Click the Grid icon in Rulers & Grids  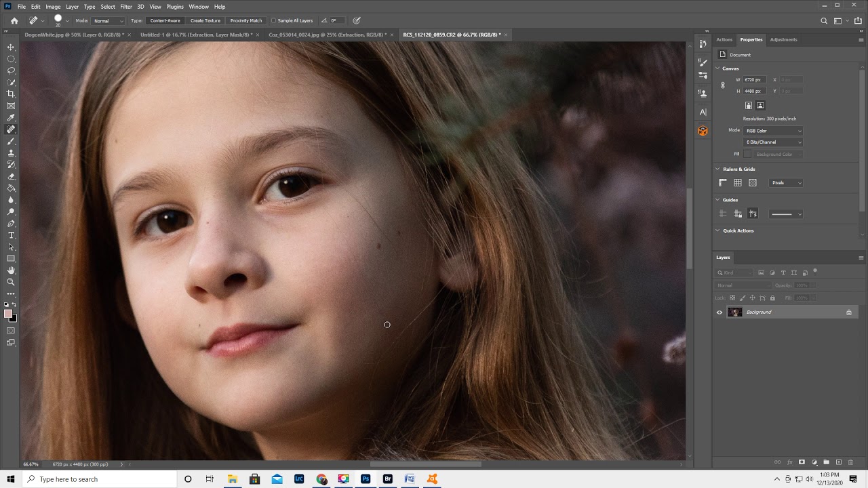point(738,182)
